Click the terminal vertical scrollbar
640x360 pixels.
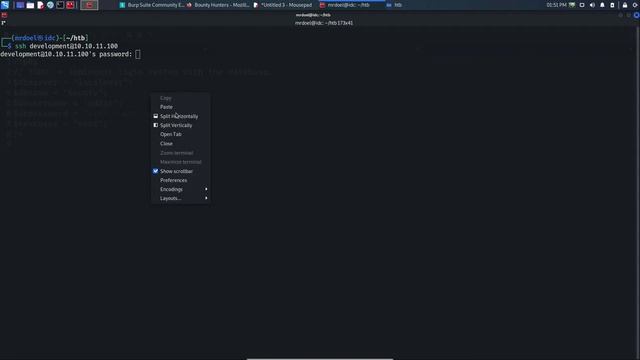coord(637,192)
